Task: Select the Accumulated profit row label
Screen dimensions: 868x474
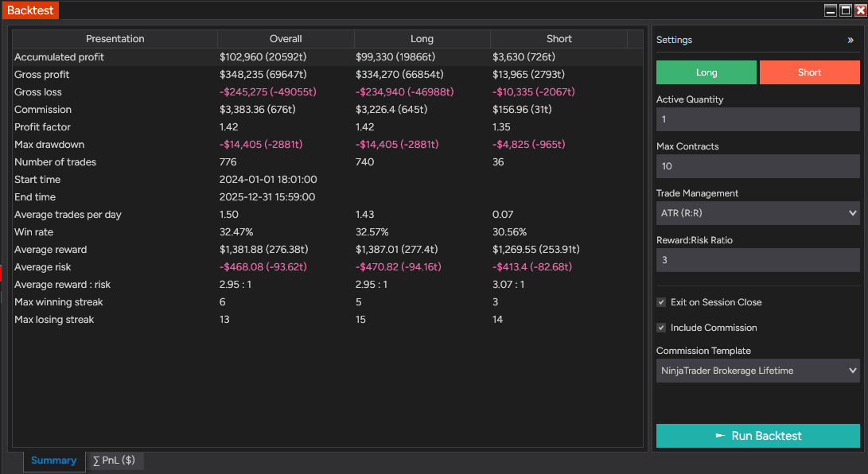Action: click(x=59, y=57)
